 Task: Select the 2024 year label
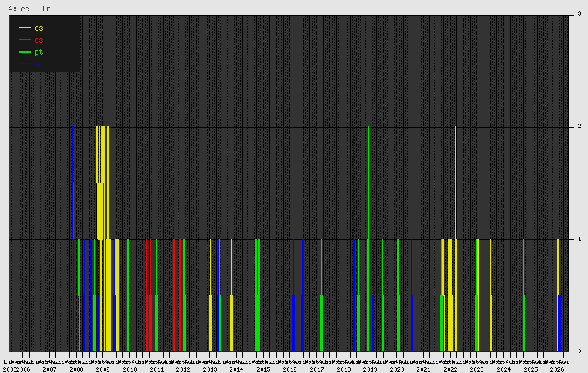(x=503, y=369)
